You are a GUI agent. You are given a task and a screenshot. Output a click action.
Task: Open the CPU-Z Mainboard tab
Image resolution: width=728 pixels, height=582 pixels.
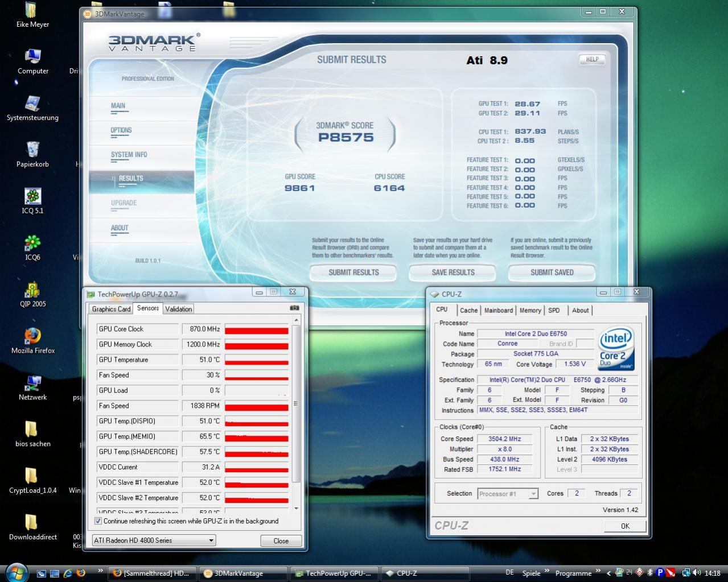point(499,310)
